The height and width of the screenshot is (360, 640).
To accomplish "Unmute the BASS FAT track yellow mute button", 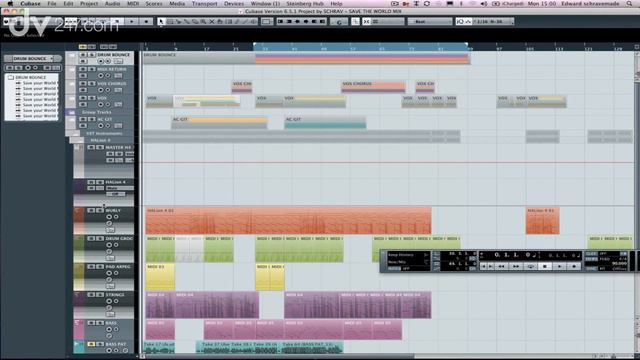I will tap(91, 344).
